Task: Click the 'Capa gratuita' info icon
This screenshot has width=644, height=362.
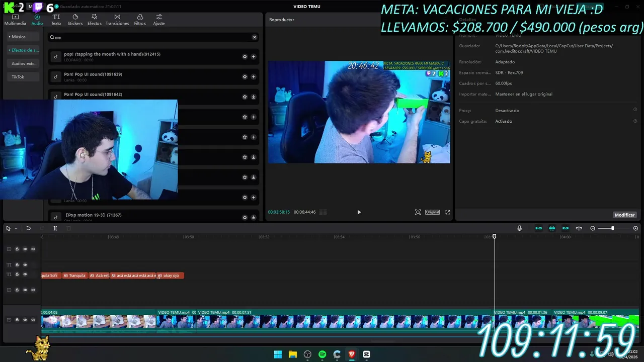Action: coord(635,121)
